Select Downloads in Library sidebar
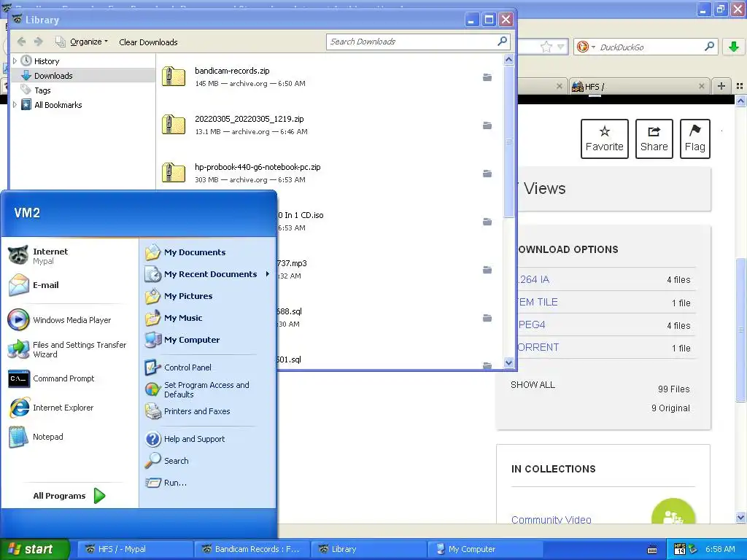747x560 pixels. coord(53,76)
